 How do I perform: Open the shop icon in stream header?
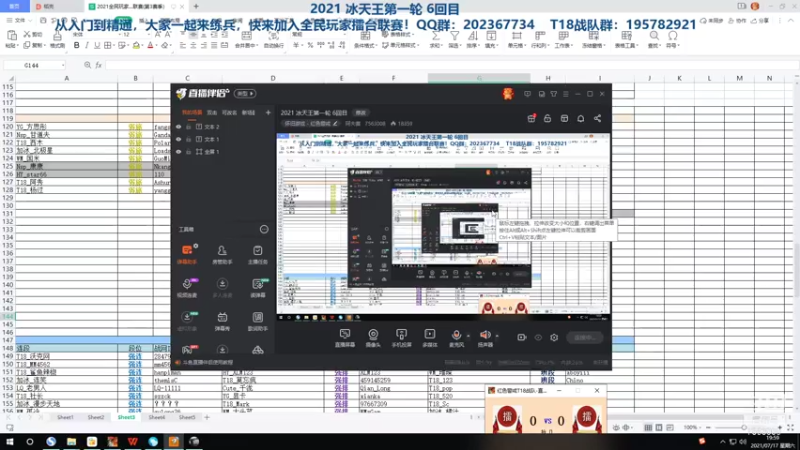[x=564, y=118]
